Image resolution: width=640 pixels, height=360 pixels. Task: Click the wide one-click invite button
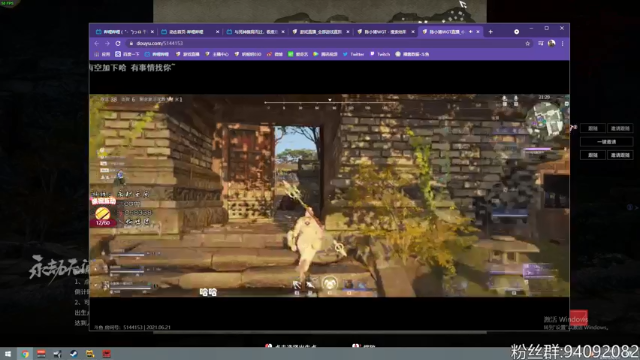pos(607,142)
